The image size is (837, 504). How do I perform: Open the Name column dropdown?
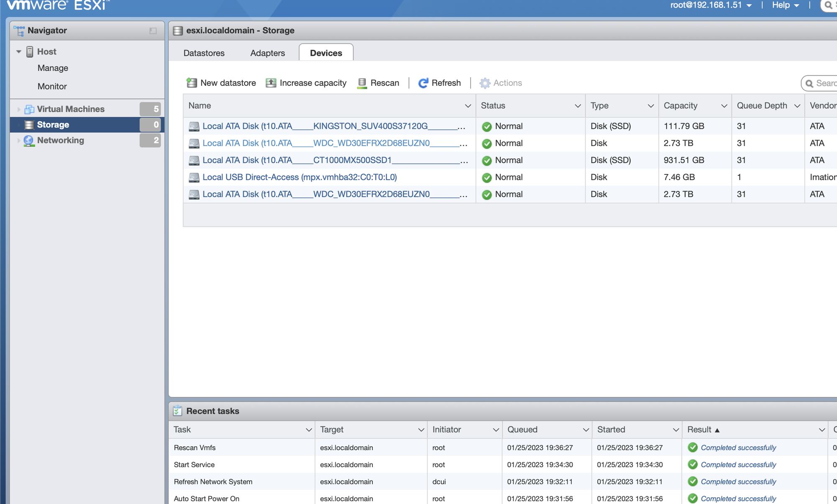(468, 106)
